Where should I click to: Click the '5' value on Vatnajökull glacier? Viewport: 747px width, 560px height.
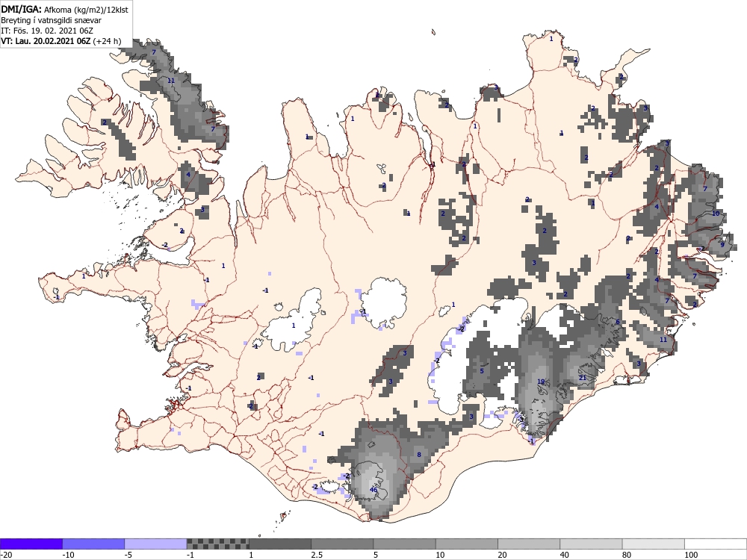482,371
